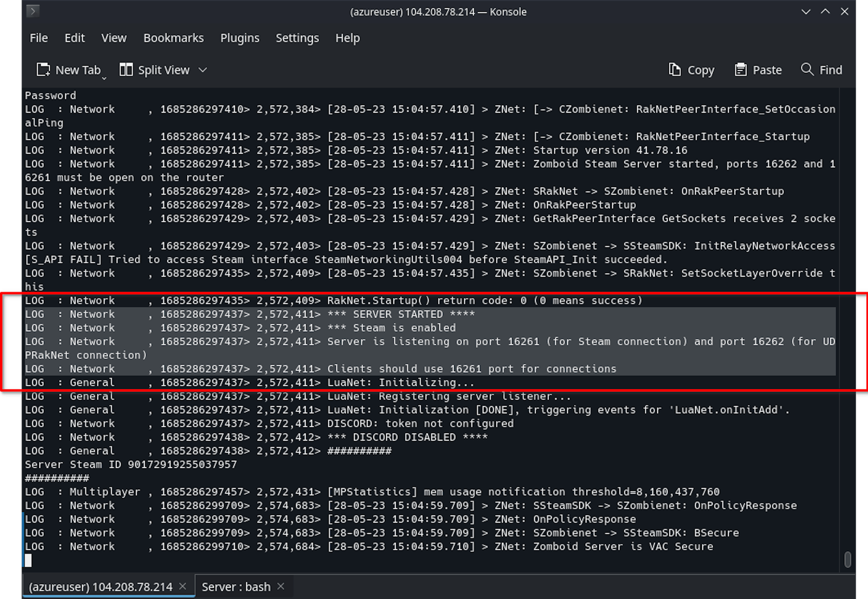The image size is (868, 599).
Task: Click the 'Password' line at top
Action: coord(50,95)
